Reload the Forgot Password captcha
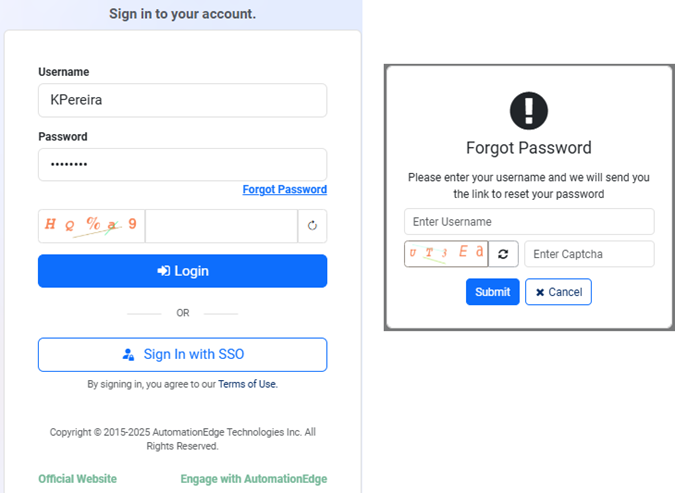Viewport: 675px width, 493px height. (503, 254)
